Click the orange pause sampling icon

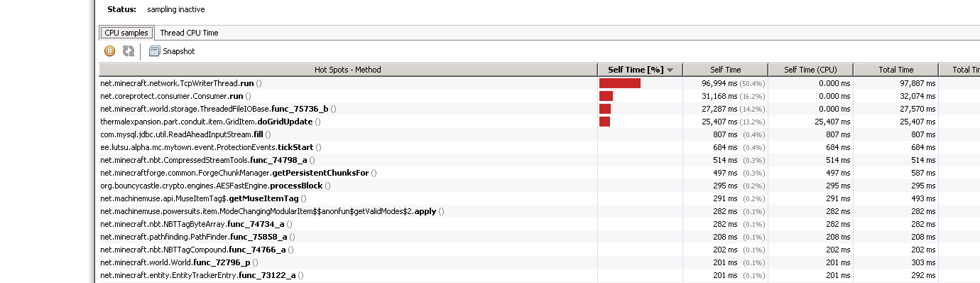tap(109, 51)
